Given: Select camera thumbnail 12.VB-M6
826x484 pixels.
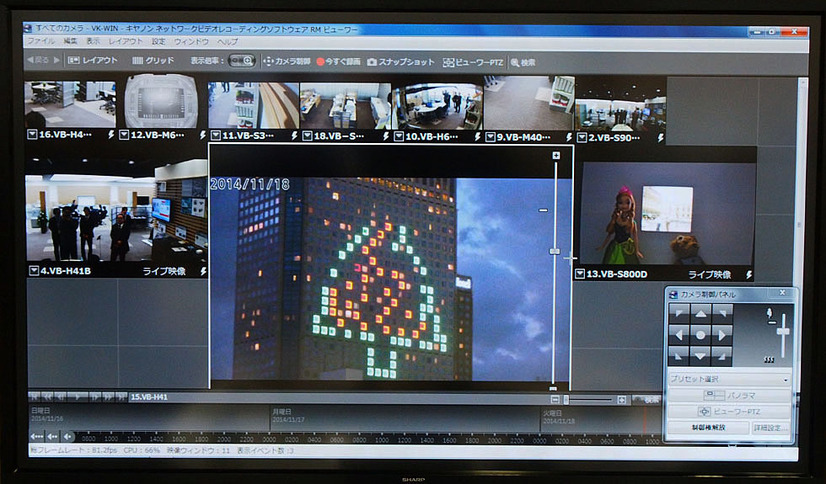Looking at the screenshot, I should (161, 102).
